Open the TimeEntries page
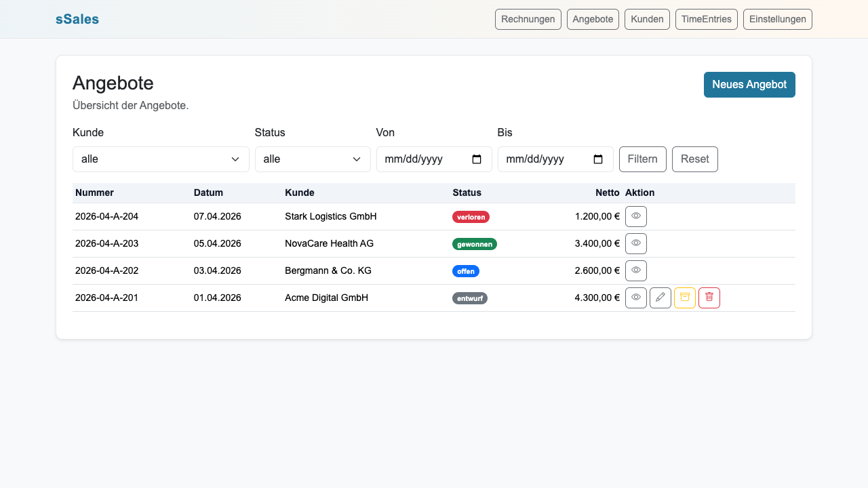This screenshot has height=488, width=868. [x=706, y=19]
